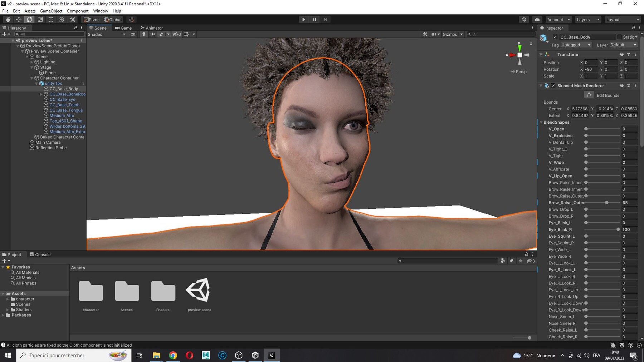Open the Tag Untagged dropdown

click(576, 45)
